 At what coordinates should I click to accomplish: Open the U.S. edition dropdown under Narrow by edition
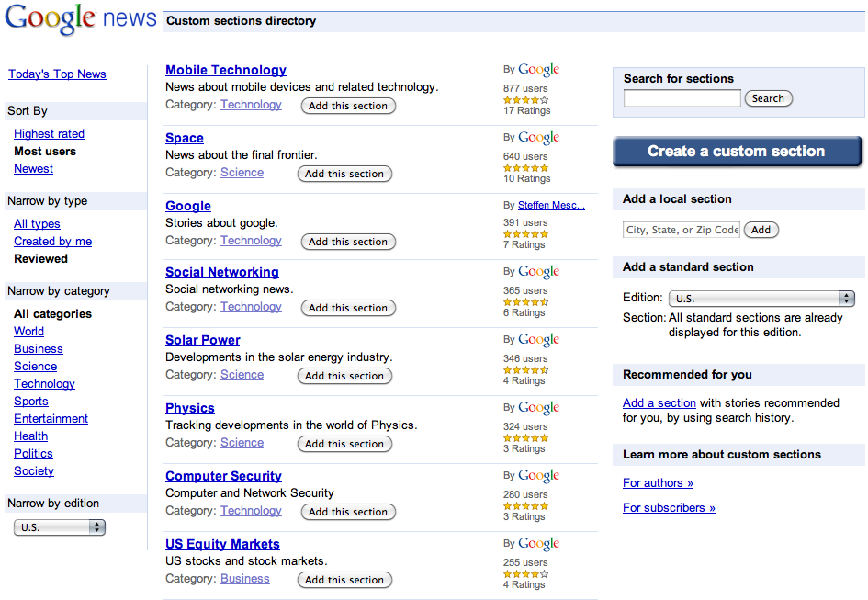point(59,526)
